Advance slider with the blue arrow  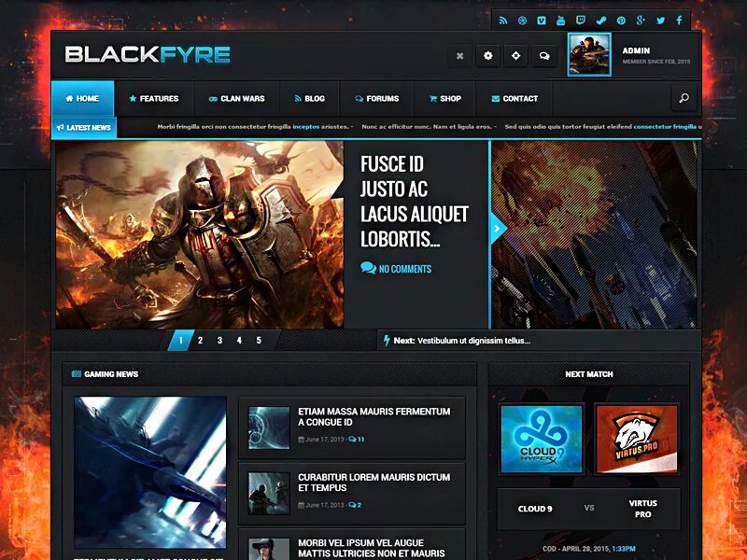497,229
